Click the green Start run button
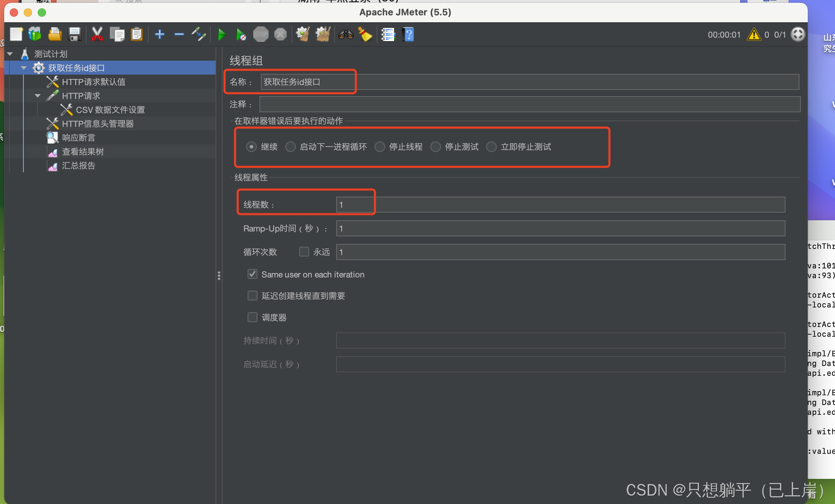This screenshot has width=835, height=504. click(x=222, y=35)
